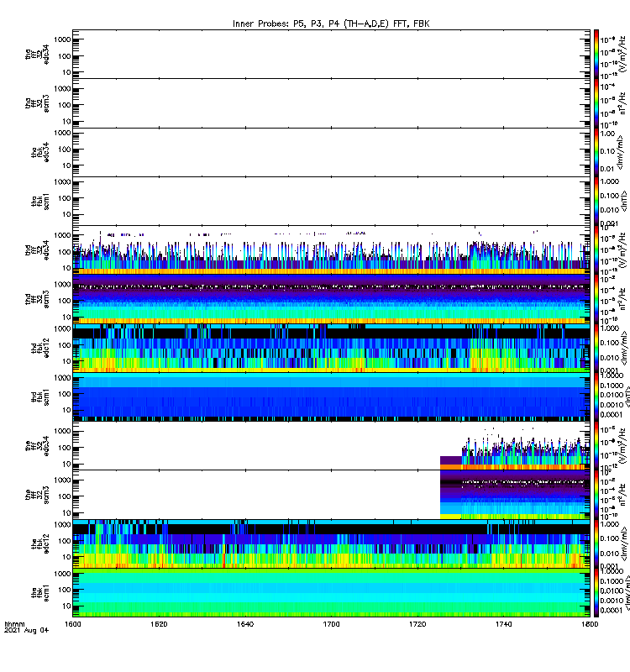Screen dimensions: 630x672
Task: Select the 'thd fbk scm1' panel label
Action: click(40, 397)
